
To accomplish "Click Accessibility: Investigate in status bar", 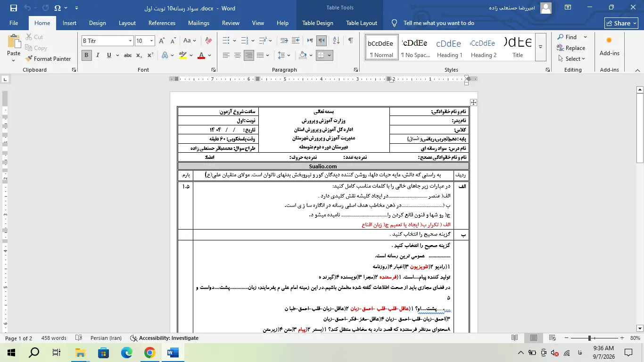I will pyautogui.click(x=164, y=338).
